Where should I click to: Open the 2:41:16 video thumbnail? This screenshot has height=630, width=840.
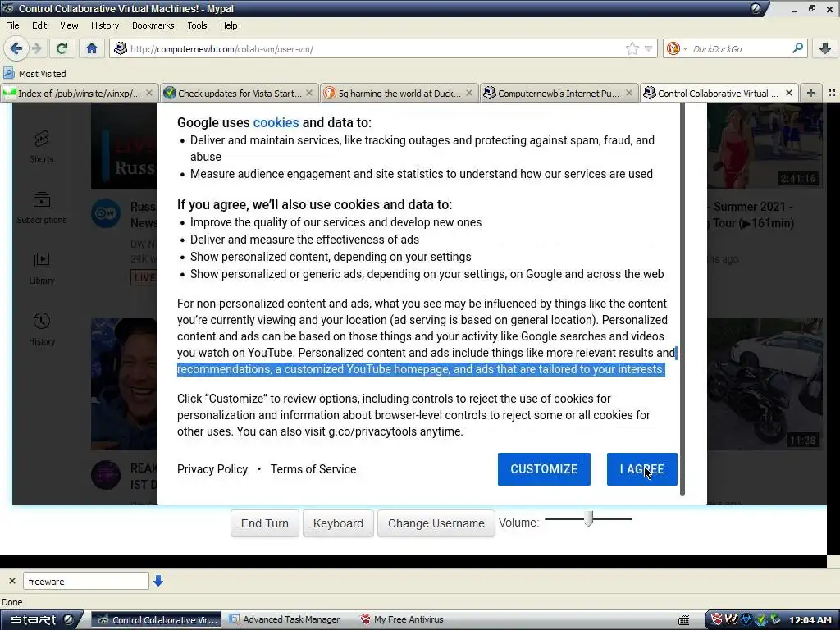tap(765, 146)
